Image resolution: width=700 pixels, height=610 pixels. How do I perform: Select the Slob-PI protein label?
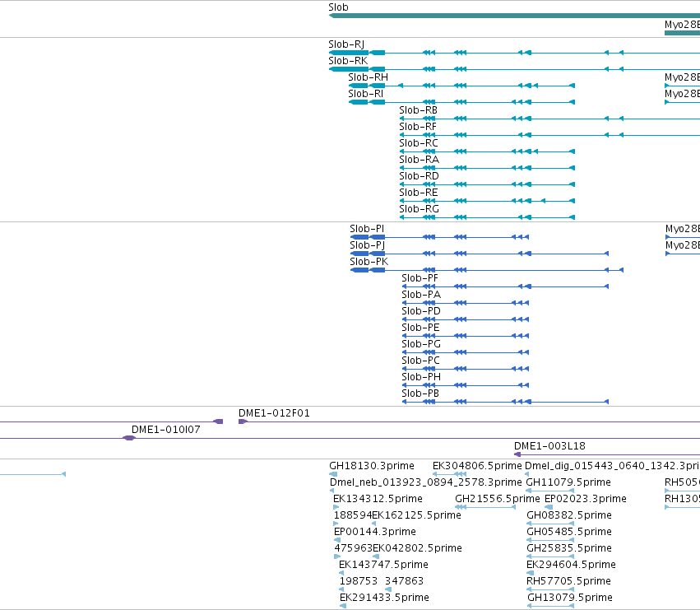[x=367, y=229]
